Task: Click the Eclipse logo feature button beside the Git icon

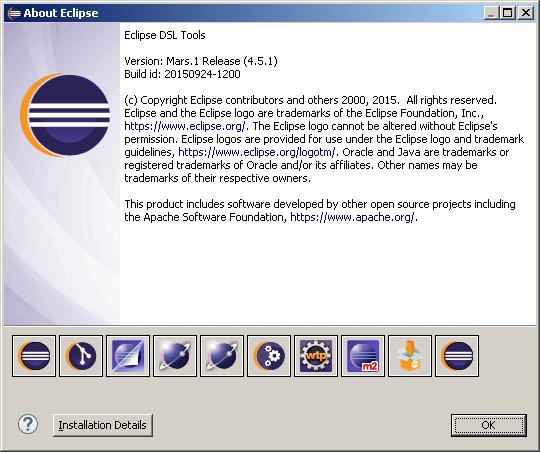Action: tap(34, 356)
